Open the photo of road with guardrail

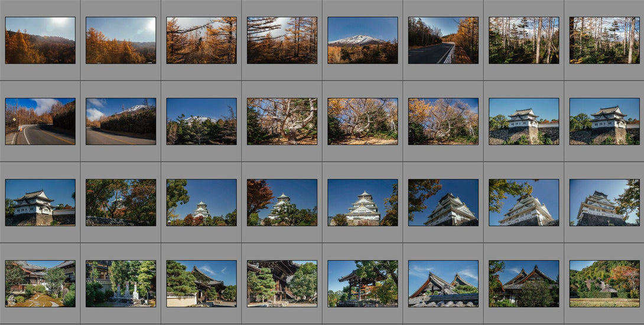coord(443,40)
